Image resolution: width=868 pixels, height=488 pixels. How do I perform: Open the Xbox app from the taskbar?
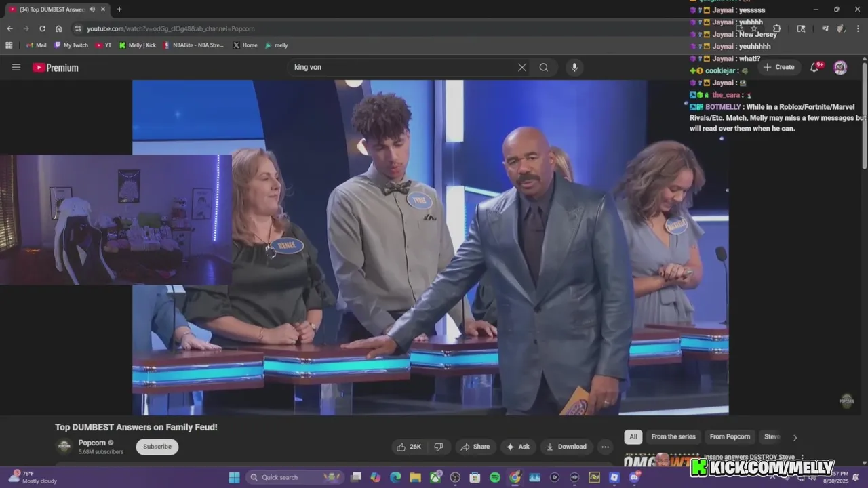coord(435,477)
